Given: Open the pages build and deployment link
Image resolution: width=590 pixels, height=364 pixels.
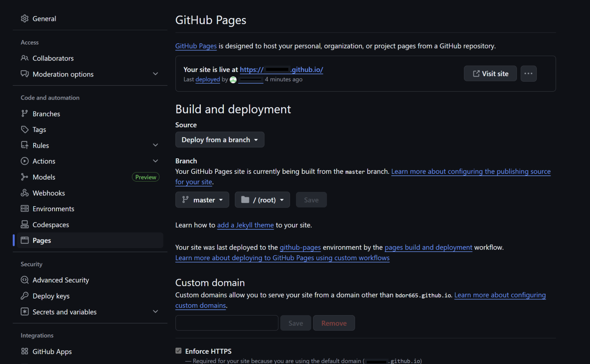Looking at the screenshot, I should tap(428, 247).
